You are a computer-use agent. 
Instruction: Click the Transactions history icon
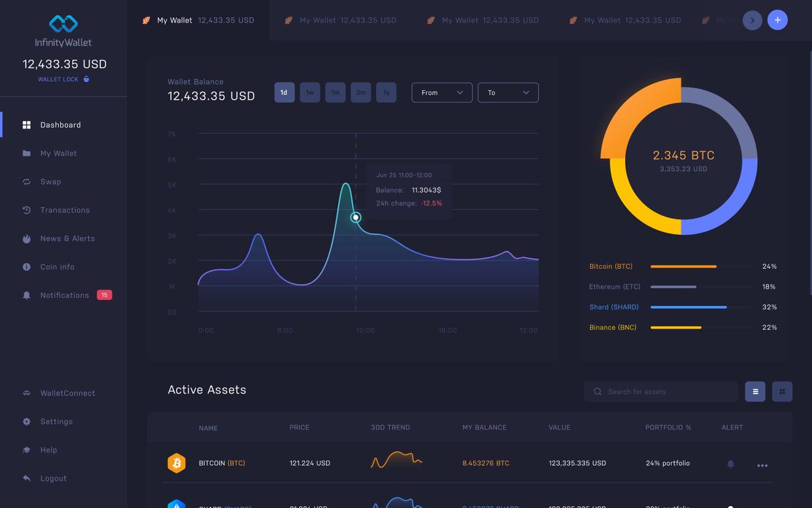[x=26, y=210]
